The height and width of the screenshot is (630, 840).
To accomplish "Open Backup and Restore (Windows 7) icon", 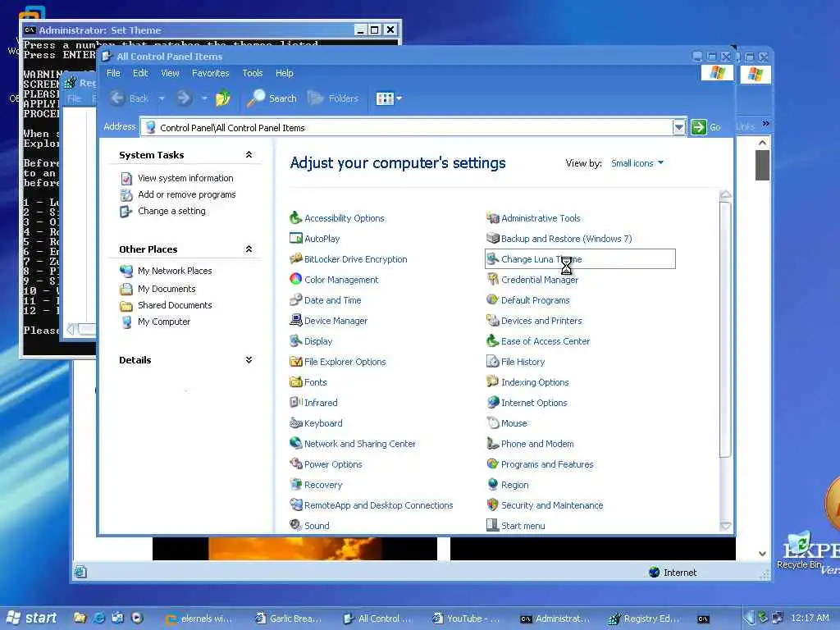I will (x=493, y=239).
